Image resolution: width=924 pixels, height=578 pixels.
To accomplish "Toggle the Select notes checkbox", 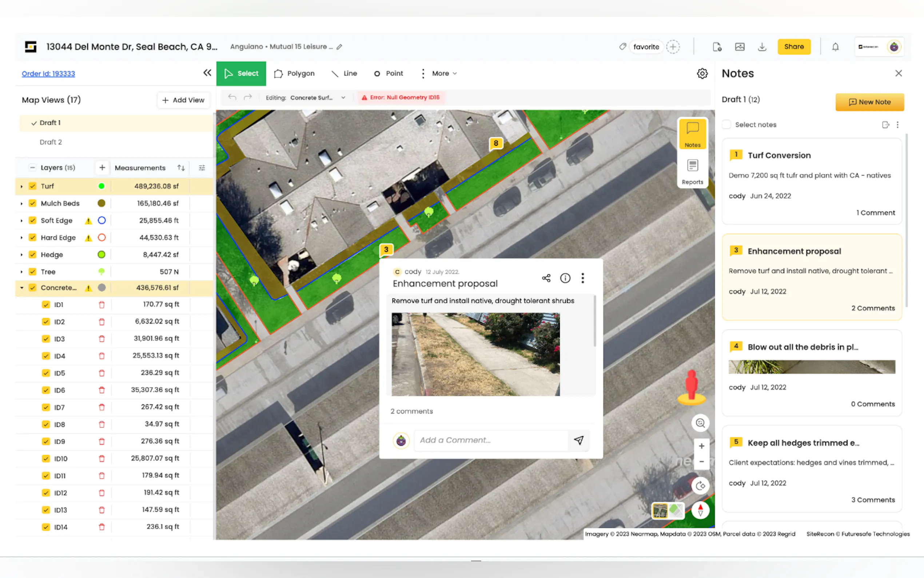I will pos(726,124).
